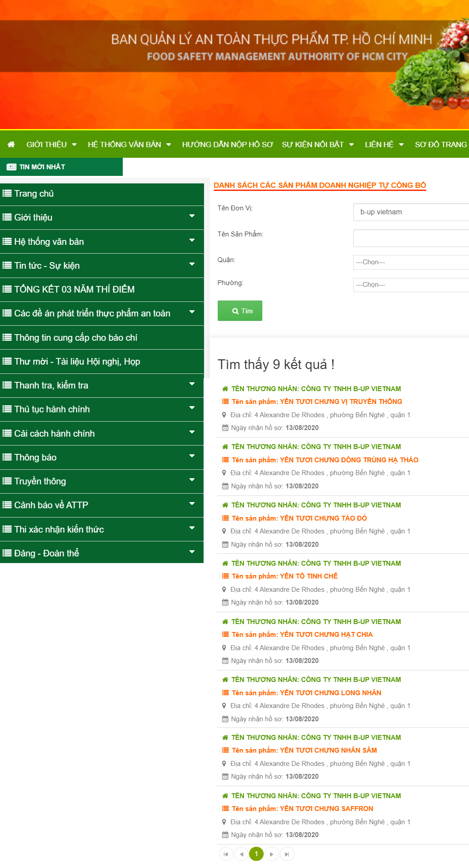Click the list icon beside Thi xác nhận kiến thức

point(7,529)
